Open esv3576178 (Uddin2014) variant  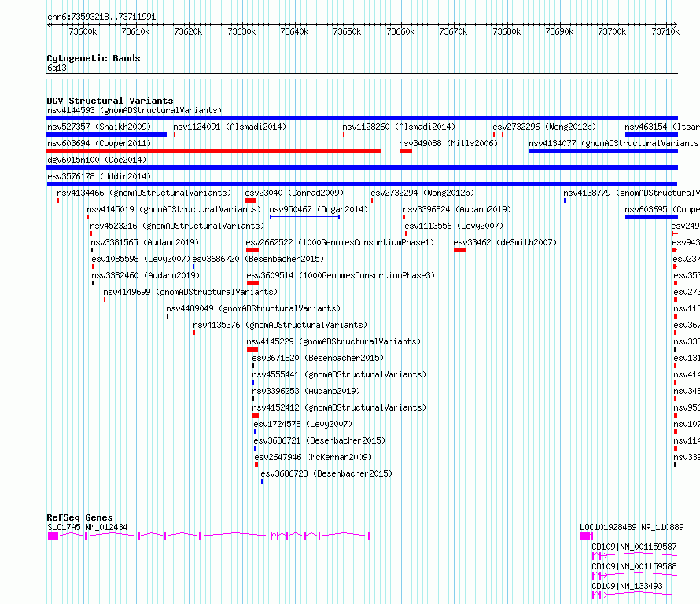(x=99, y=176)
